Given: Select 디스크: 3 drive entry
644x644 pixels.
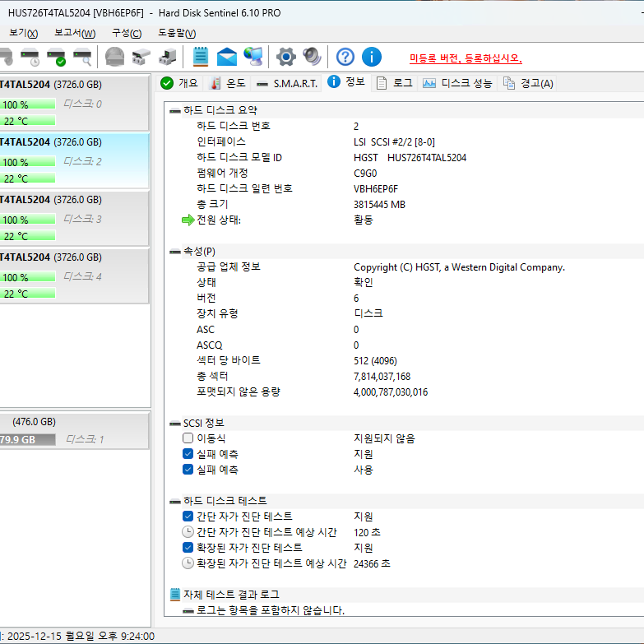Looking at the screenshot, I should 74,218.
